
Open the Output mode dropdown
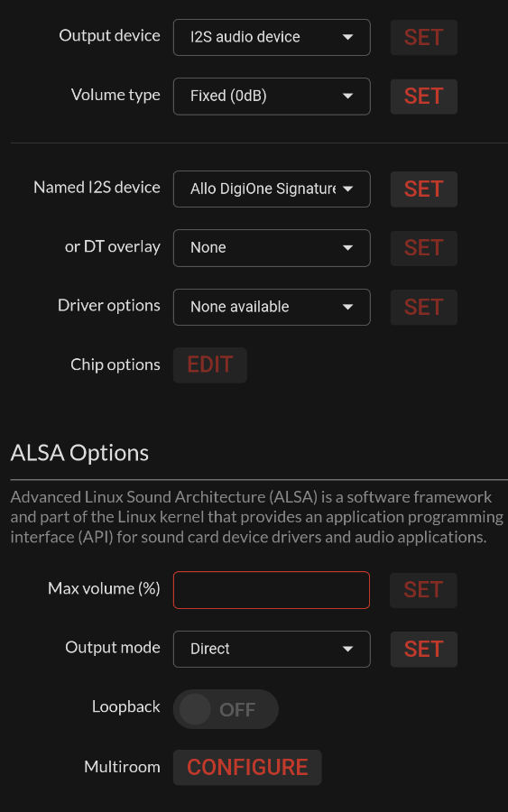pyautogui.click(x=272, y=649)
